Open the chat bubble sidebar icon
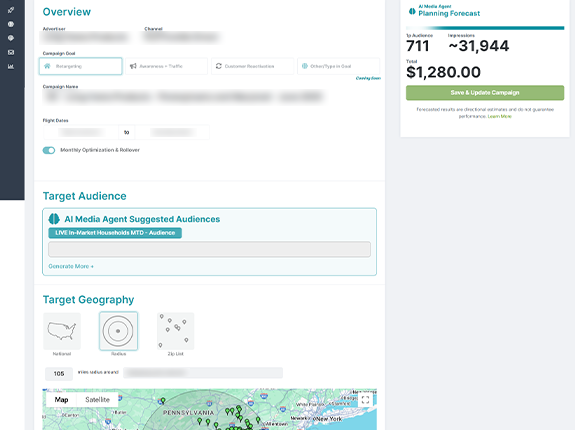The width and height of the screenshot is (575, 430). [x=11, y=38]
